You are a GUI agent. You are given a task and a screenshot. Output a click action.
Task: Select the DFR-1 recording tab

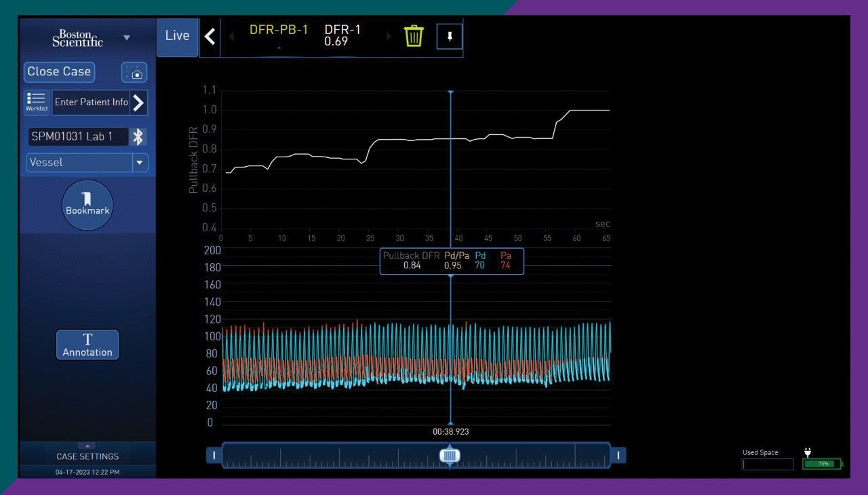coord(343,36)
